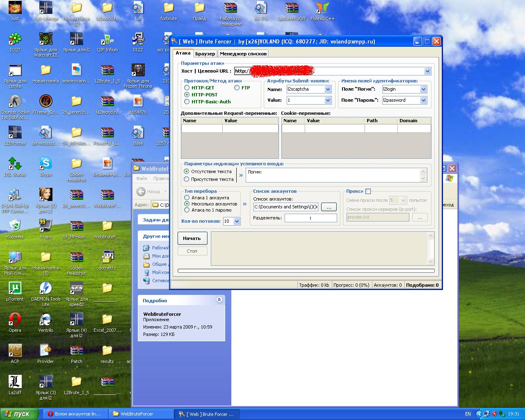The height and width of the screenshot is (420, 525).
Task: Click the Cookie table Path column header
Action: [381, 121]
